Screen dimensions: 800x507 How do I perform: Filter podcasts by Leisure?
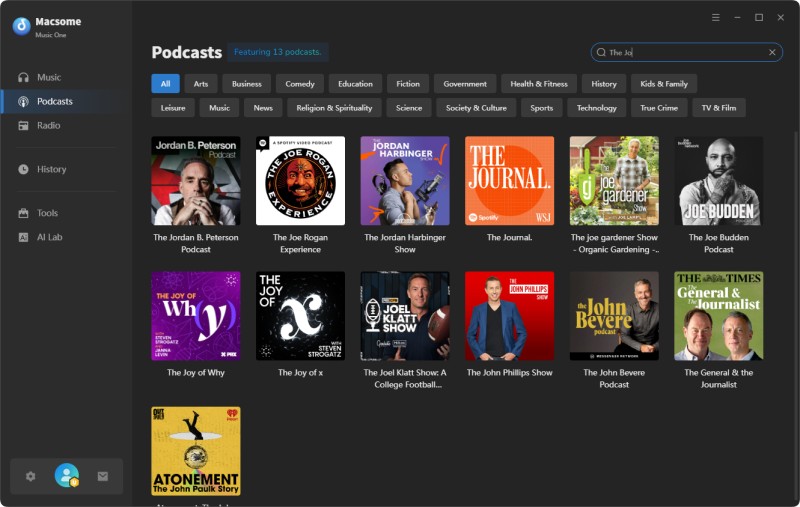[x=173, y=108]
